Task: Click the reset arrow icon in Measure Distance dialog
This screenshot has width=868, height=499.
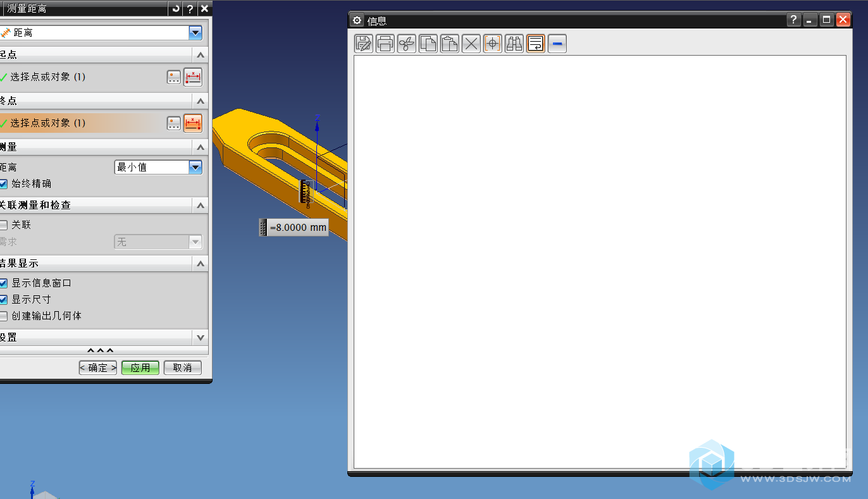Action: 175,8
